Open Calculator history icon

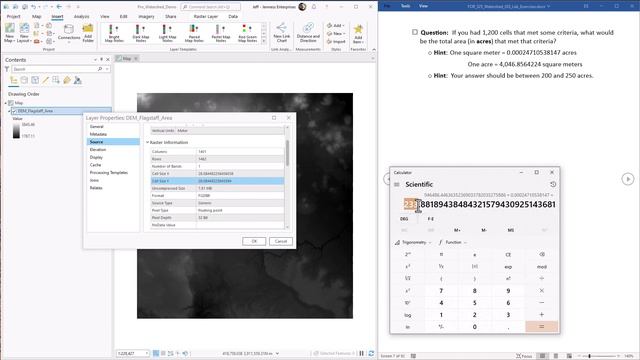[553, 184]
